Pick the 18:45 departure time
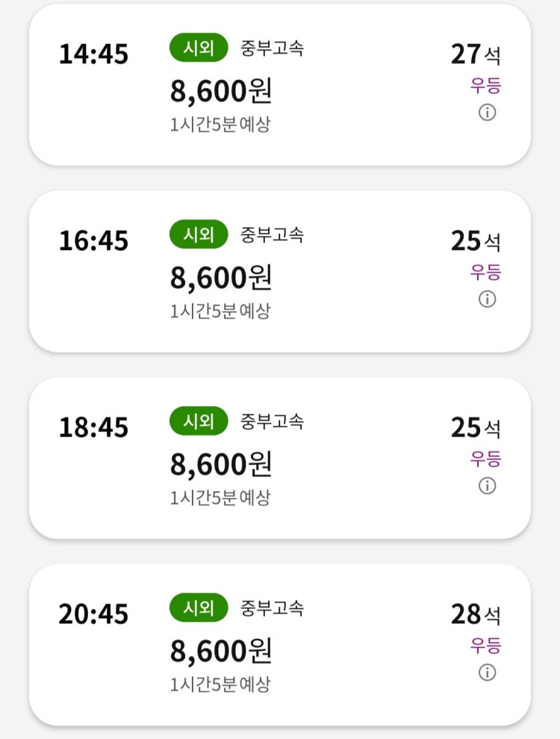This screenshot has width=560, height=739. tap(93, 428)
